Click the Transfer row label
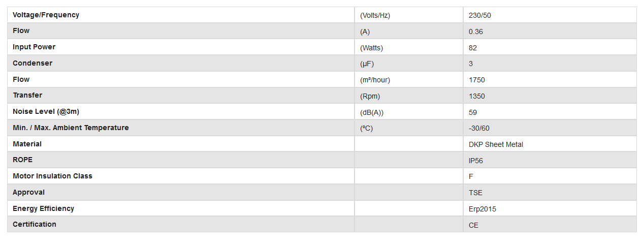 click(x=27, y=96)
